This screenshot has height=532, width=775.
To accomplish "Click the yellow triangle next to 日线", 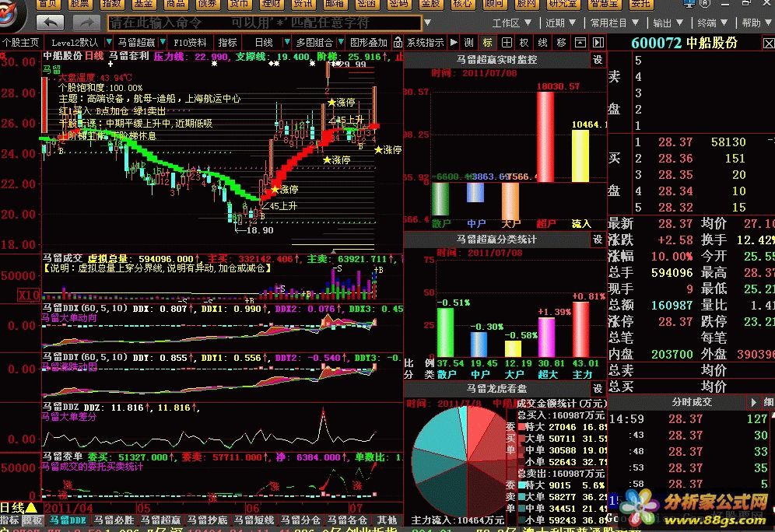I will [30, 507].
